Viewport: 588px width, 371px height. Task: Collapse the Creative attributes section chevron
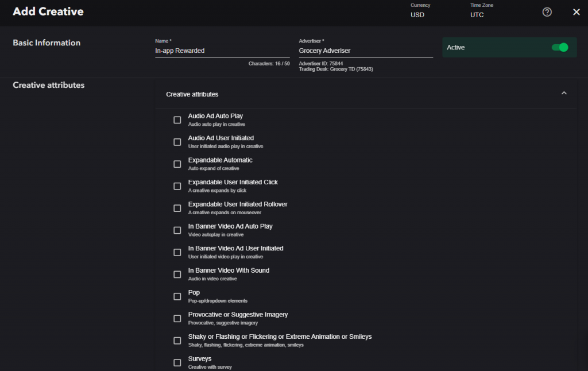pos(564,94)
